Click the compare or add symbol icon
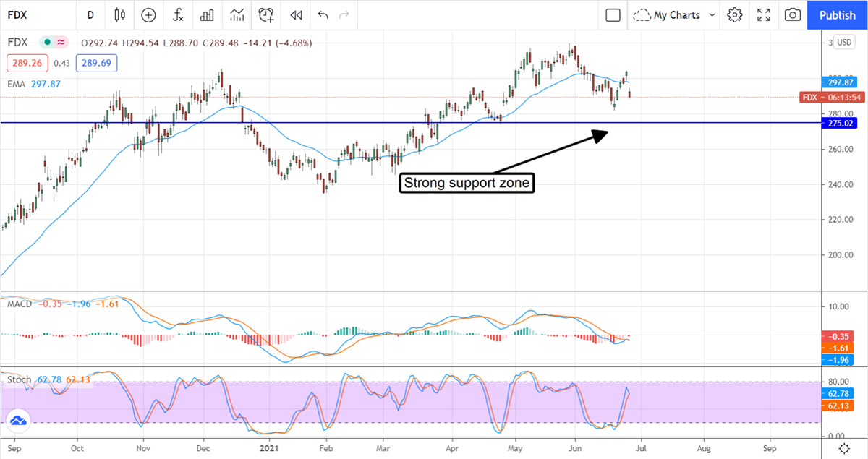 pyautogui.click(x=148, y=14)
